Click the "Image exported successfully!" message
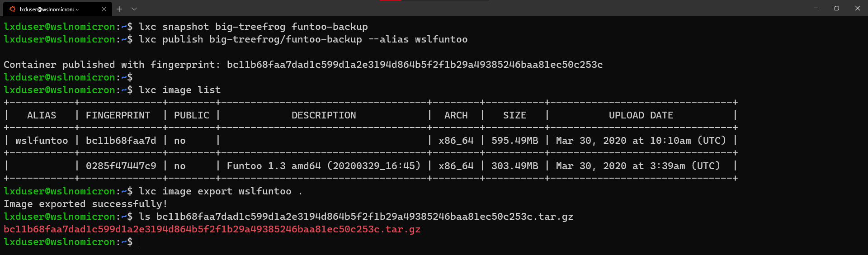 (x=85, y=204)
